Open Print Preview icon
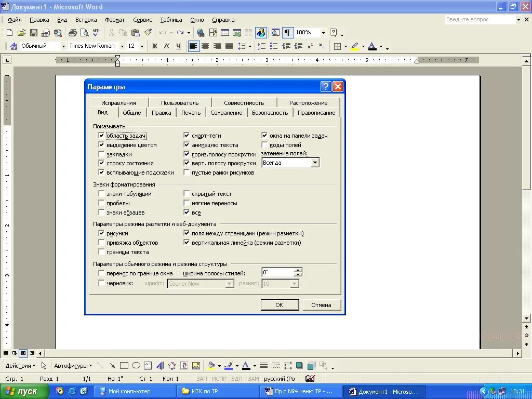Viewport: 532px width, 399px height. click(84, 33)
